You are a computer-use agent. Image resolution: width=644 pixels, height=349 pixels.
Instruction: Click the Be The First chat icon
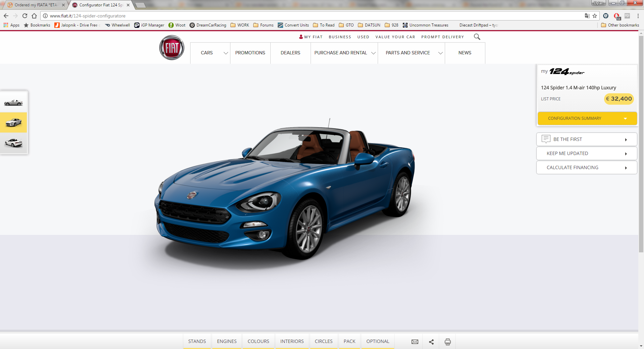[x=546, y=139]
